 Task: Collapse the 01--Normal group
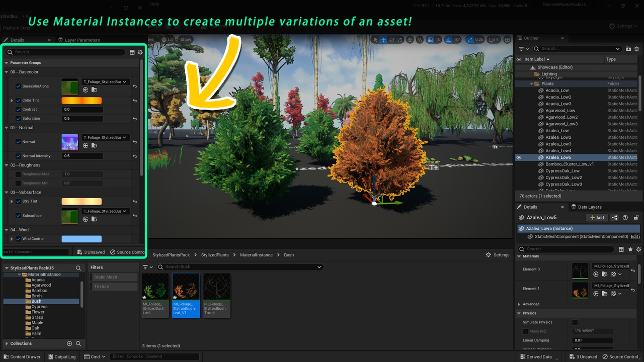6,128
